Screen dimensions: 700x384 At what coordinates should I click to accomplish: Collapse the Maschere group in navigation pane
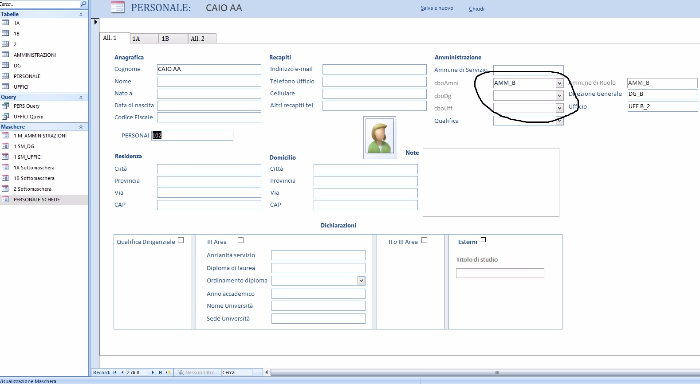tap(81, 127)
